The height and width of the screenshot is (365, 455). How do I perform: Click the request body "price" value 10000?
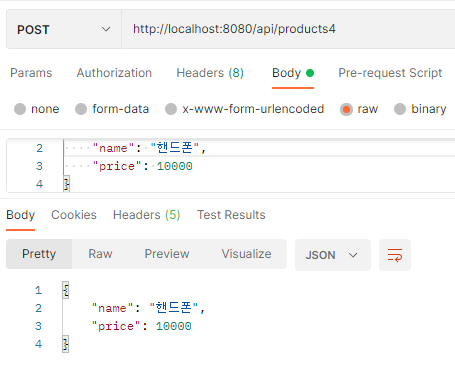[x=175, y=166]
